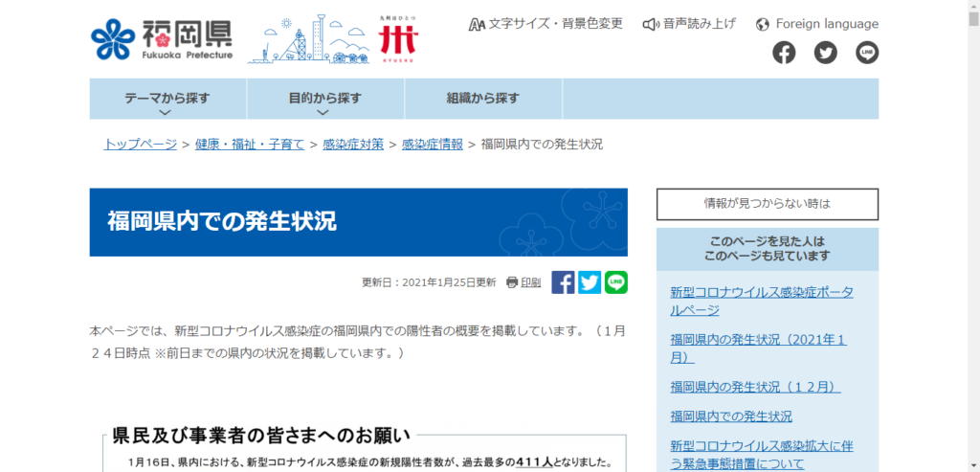
Task: Open the Twitter icon in the header
Action: click(x=825, y=53)
